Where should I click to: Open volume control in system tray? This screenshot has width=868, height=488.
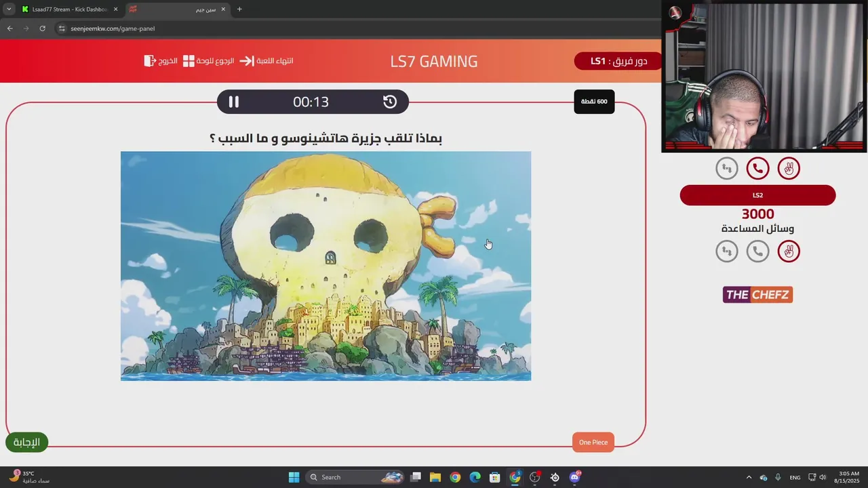pos(823,477)
